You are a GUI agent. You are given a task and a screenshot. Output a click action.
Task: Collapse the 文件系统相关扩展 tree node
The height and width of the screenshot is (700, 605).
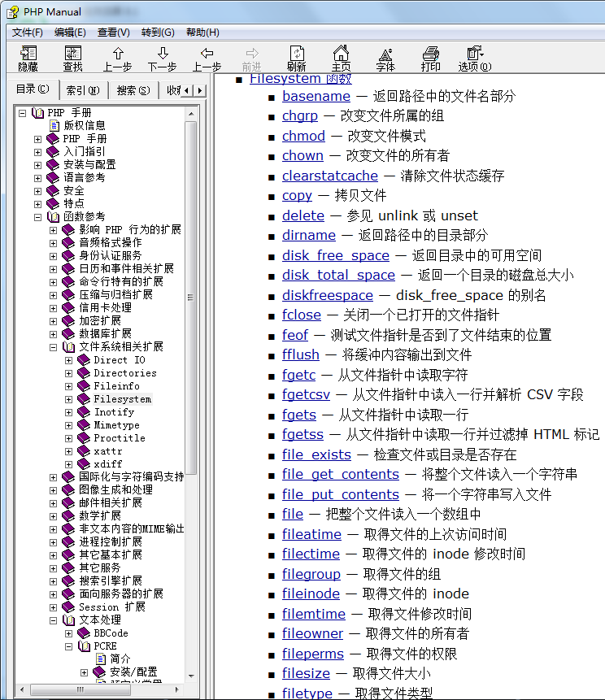point(53,347)
